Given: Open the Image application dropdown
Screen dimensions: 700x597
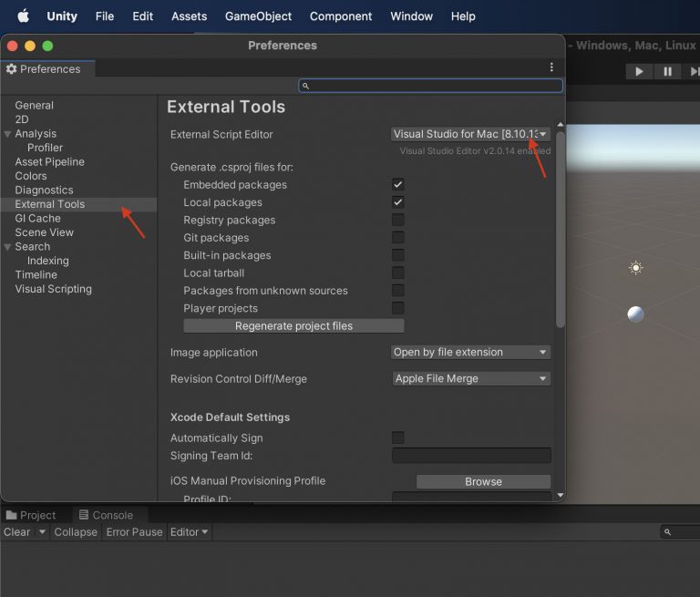Looking at the screenshot, I should point(470,353).
